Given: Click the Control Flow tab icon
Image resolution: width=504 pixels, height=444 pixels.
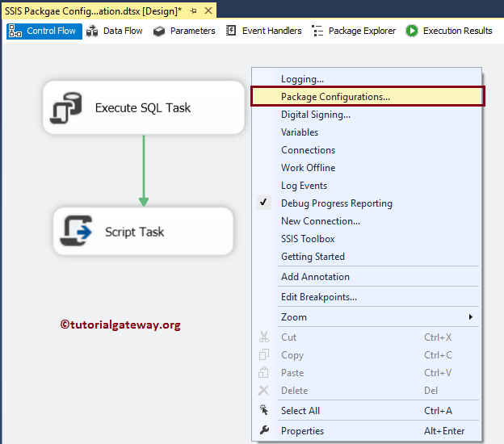Looking at the screenshot, I should point(15,31).
